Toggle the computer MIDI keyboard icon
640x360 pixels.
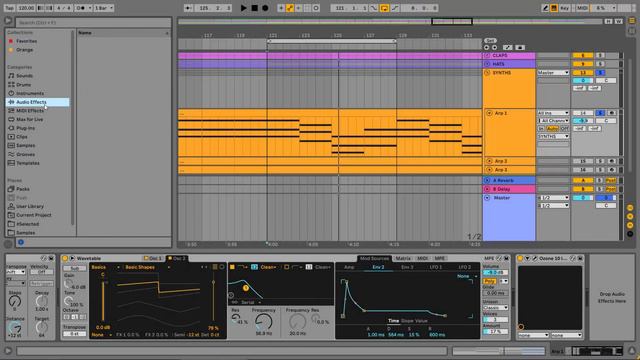pyautogui.click(x=554, y=8)
